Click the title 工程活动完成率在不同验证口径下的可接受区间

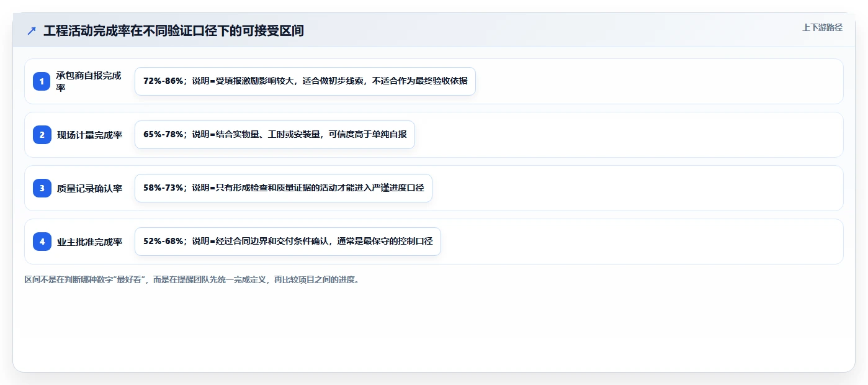coord(174,31)
